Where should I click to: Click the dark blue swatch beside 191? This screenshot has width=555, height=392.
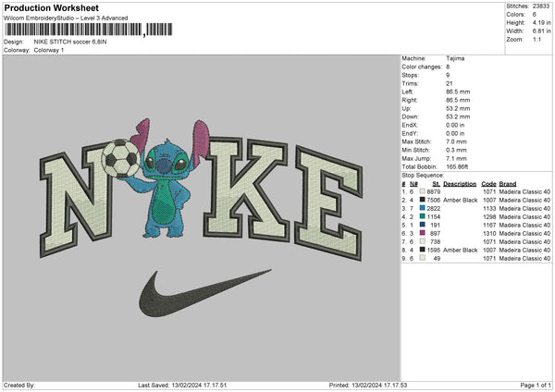pyautogui.click(x=423, y=225)
